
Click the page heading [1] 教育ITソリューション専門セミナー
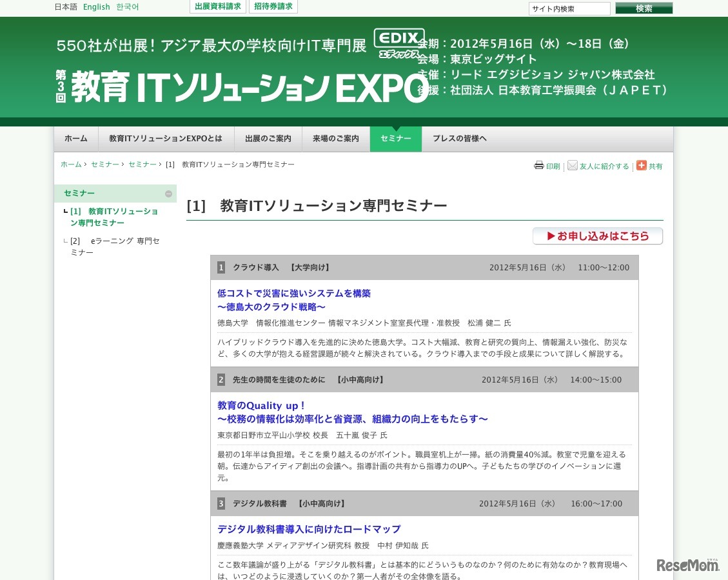pos(317,206)
